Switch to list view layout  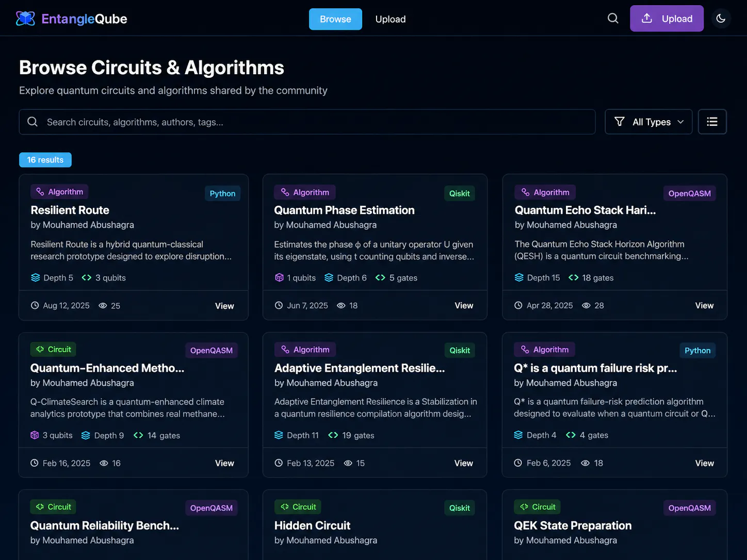712,122
